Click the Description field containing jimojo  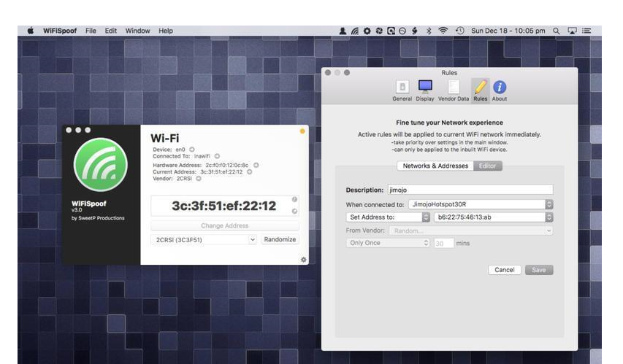(x=470, y=190)
